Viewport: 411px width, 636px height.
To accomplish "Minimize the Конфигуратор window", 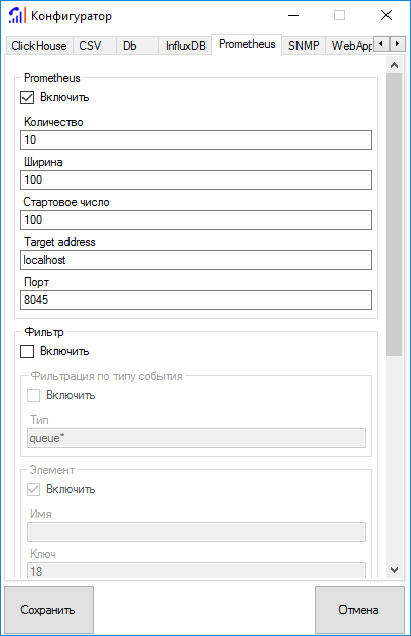I will click(293, 15).
